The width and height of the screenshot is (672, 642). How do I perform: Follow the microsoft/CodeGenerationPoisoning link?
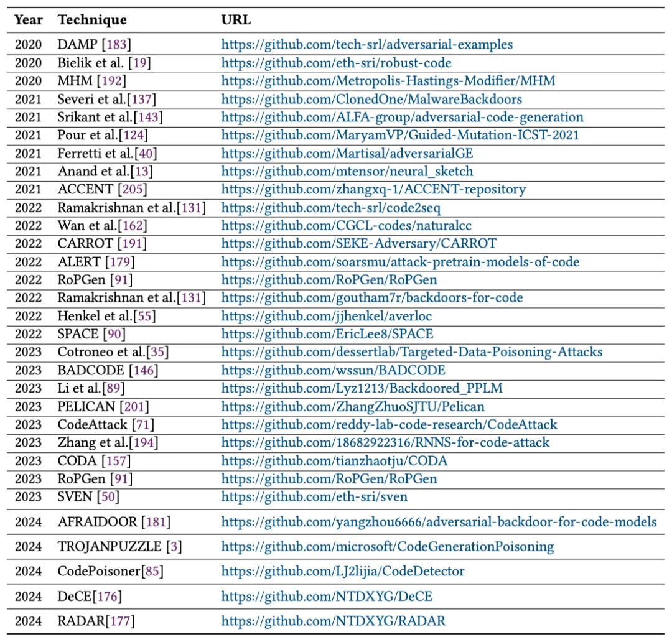(388, 547)
